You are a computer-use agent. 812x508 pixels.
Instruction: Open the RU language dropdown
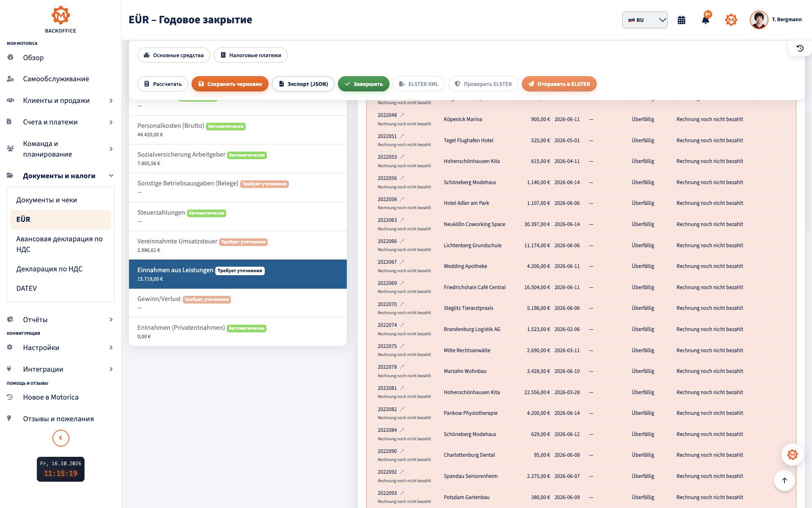645,20
